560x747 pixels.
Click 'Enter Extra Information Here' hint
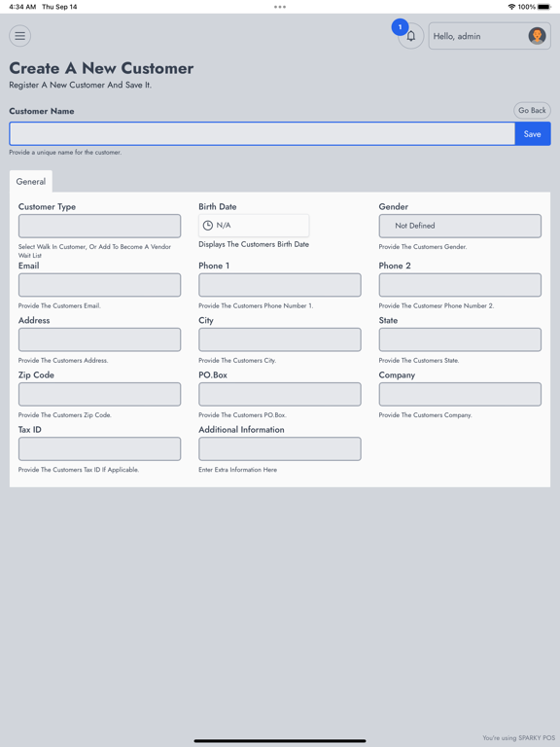[237, 470]
